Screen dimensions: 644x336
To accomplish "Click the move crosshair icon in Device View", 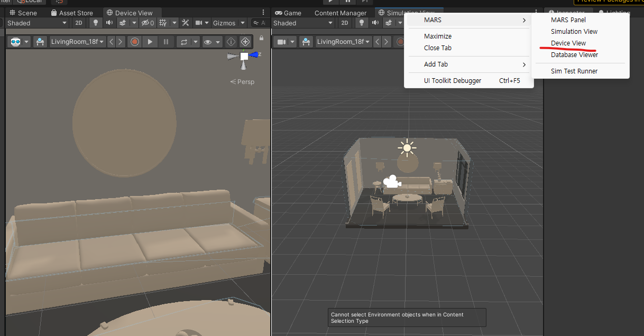I will (245, 42).
